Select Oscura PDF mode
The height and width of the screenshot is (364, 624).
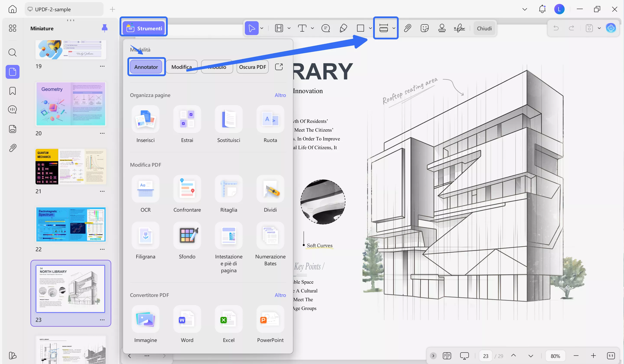click(252, 67)
